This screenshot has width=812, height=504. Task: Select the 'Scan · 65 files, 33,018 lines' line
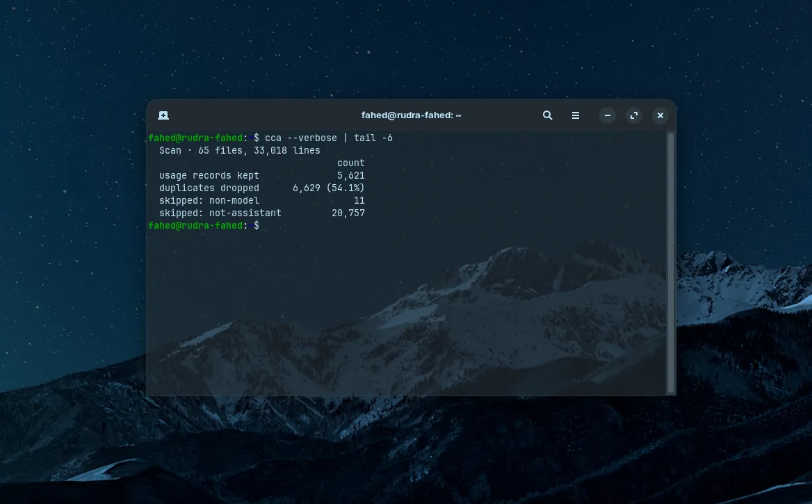[240, 150]
